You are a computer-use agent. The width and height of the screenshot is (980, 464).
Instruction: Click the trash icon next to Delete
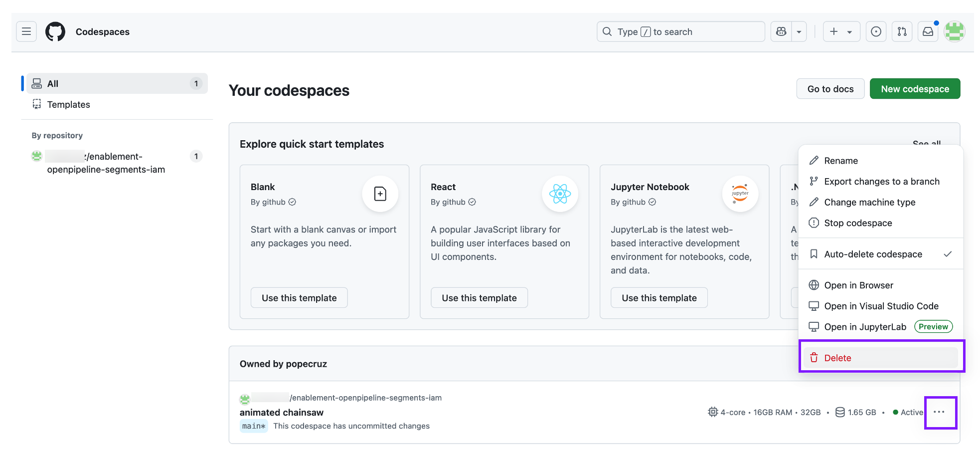[814, 358]
